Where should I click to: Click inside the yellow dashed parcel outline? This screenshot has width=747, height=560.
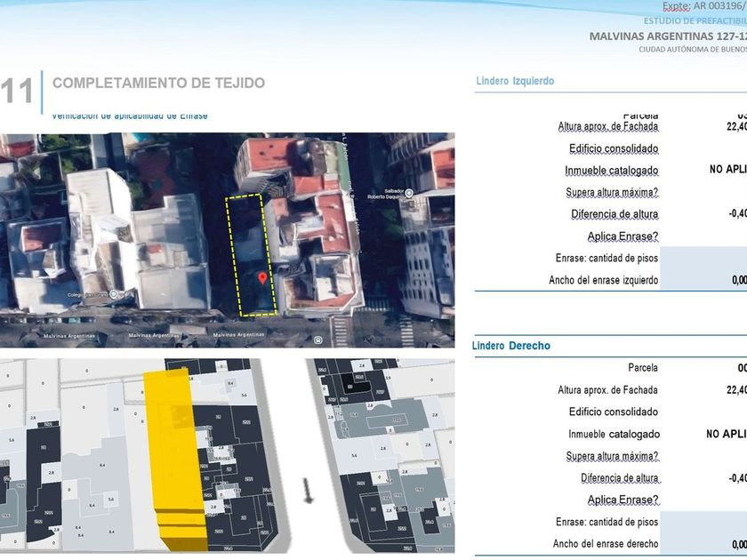251,255
